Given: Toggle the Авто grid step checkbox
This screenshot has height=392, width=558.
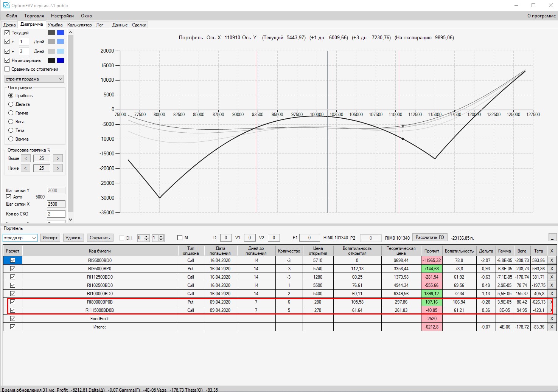Looking at the screenshot, I should tap(9, 197).
